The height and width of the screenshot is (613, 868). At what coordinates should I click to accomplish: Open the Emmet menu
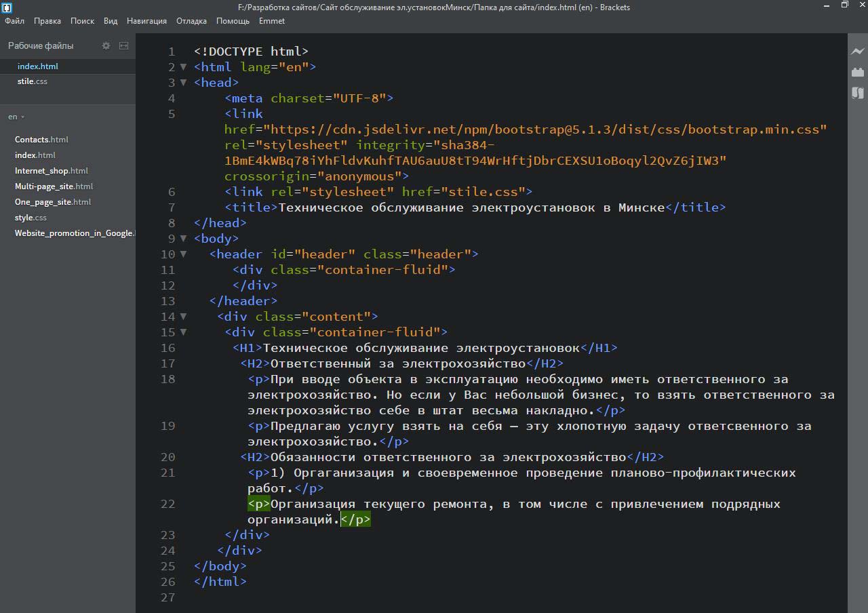click(271, 21)
